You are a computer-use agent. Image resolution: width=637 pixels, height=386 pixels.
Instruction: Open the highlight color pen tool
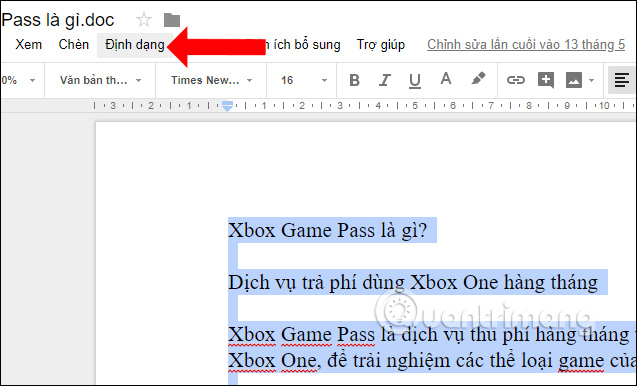pos(478,78)
